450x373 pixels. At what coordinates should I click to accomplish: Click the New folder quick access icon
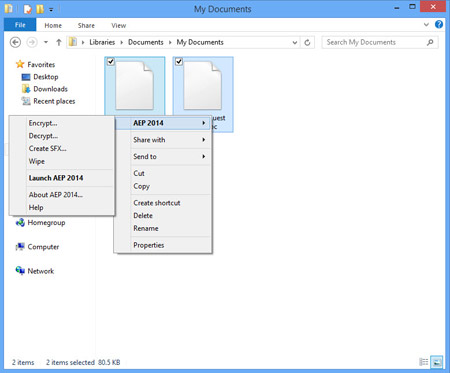(40, 9)
